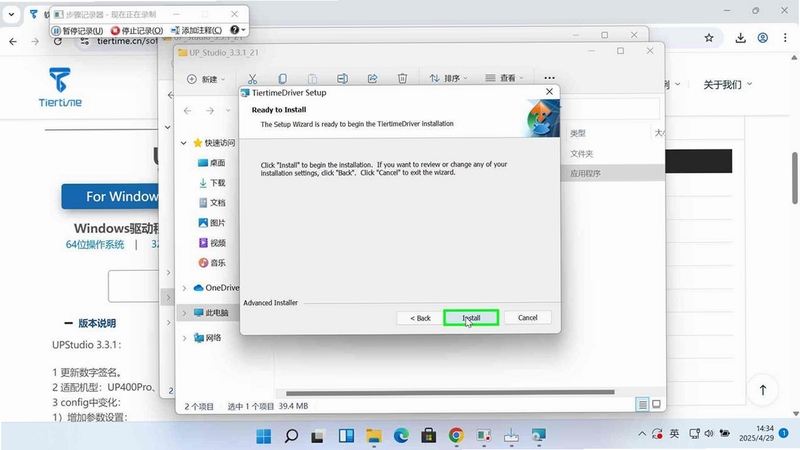The height and width of the screenshot is (450, 800).
Task: Select 音乐 in Explorer sidebar
Action: point(211,263)
